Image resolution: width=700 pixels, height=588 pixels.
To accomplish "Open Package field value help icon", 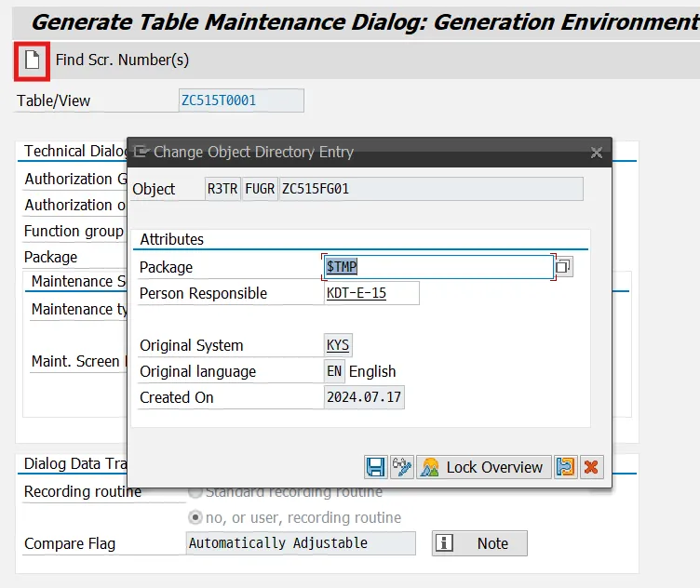I will click(x=563, y=267).
